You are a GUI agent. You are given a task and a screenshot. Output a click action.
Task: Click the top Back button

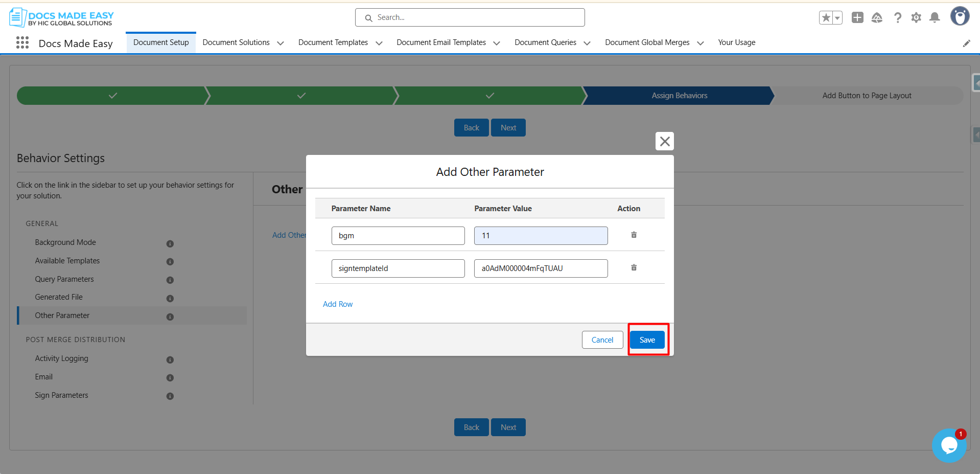[472, 128]
